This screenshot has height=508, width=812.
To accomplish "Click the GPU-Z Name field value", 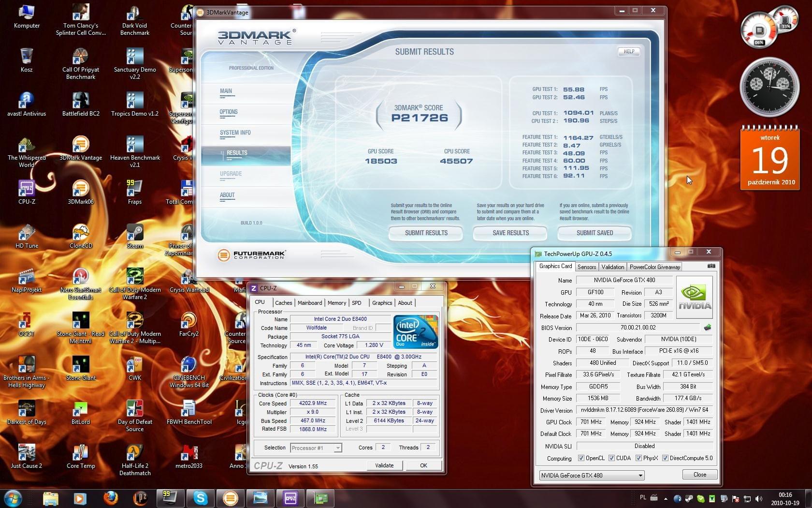I will coord(624,280).
